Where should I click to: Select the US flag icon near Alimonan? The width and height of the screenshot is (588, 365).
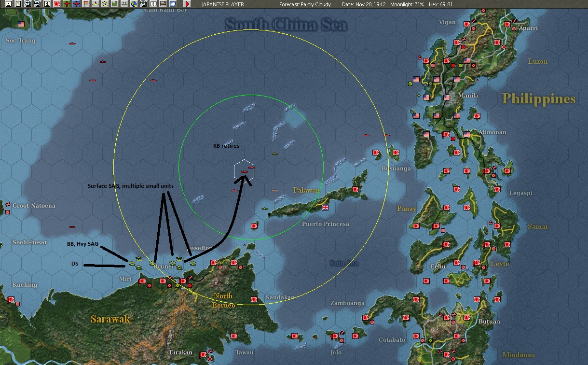(x=467, y=134)
